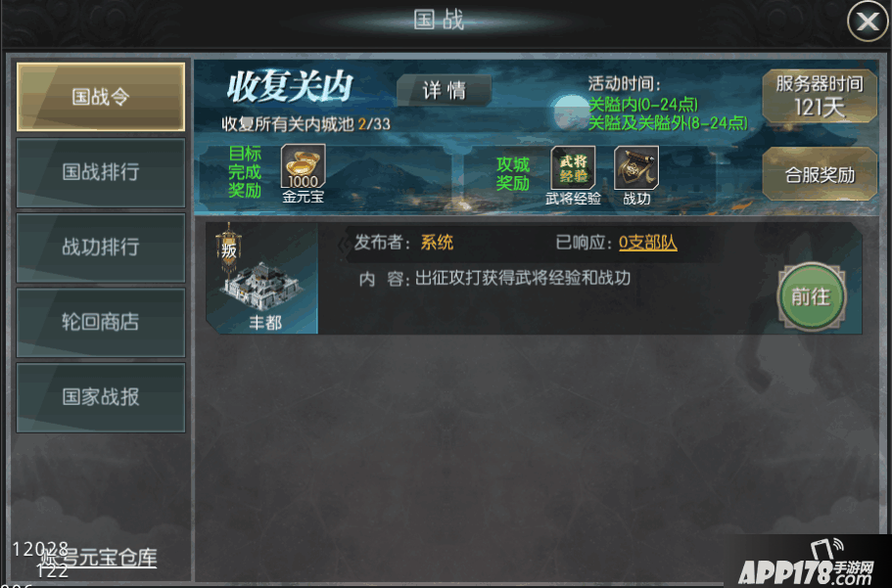Switch to the 国战排行 tab
This screenshot has width=892, height=588.
101,172
